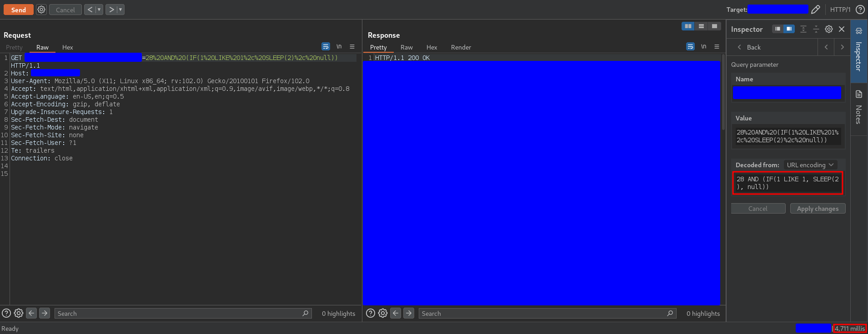
Task: Select Response Pretty tab
Action: point(378,47)
